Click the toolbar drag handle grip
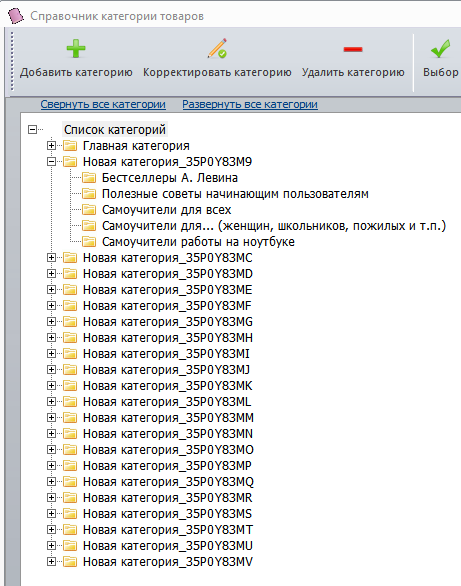Viewport: 461px width, 586px height. click(12, 61)
